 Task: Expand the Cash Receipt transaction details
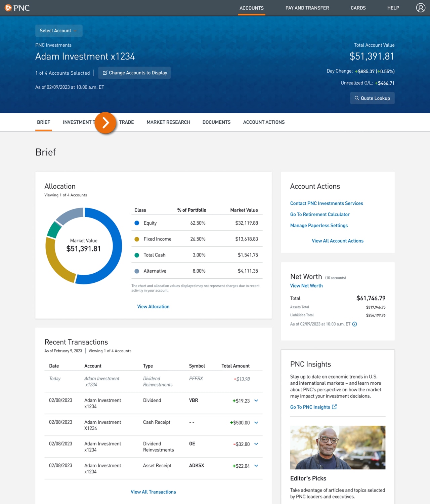(256, 423)
